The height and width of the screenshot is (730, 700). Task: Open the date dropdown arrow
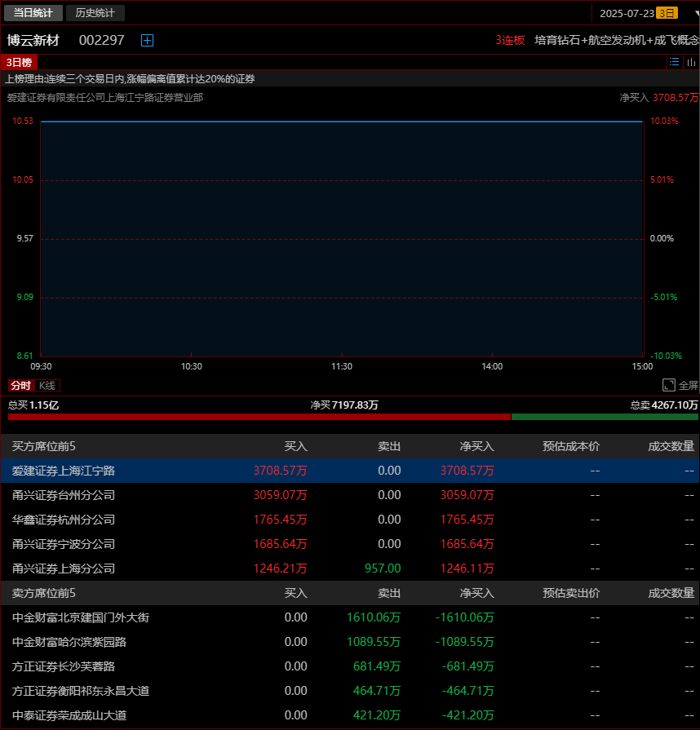tap(697, 13)
